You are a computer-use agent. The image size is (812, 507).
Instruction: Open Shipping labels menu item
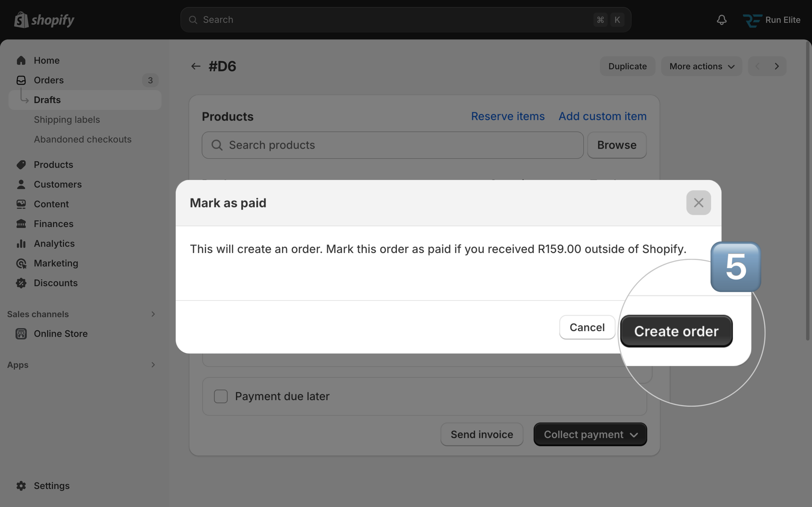(67, 120)
